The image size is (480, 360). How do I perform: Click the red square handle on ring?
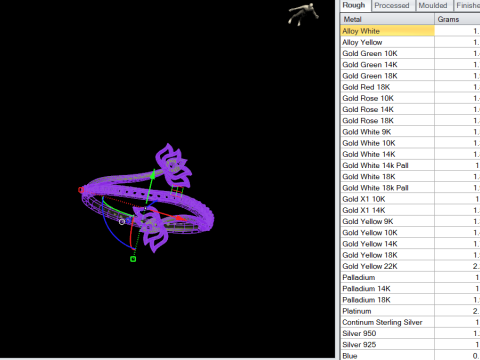pyautogui.click(x=81, y=190)
